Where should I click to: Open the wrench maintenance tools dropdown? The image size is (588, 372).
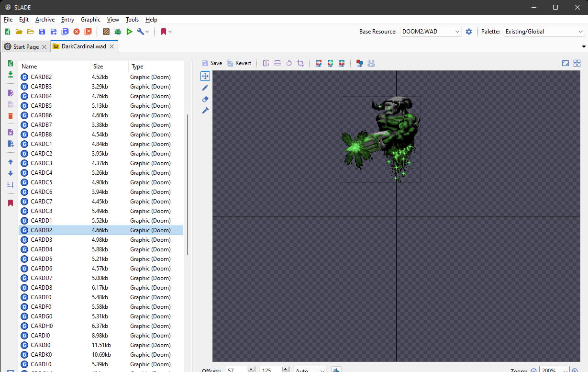pyautogui.click(x=143, y=32)
